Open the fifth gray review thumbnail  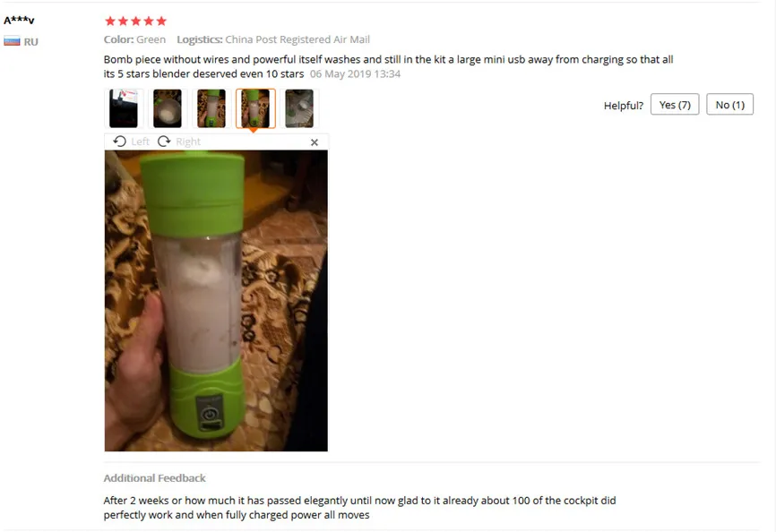pos(299,108)
